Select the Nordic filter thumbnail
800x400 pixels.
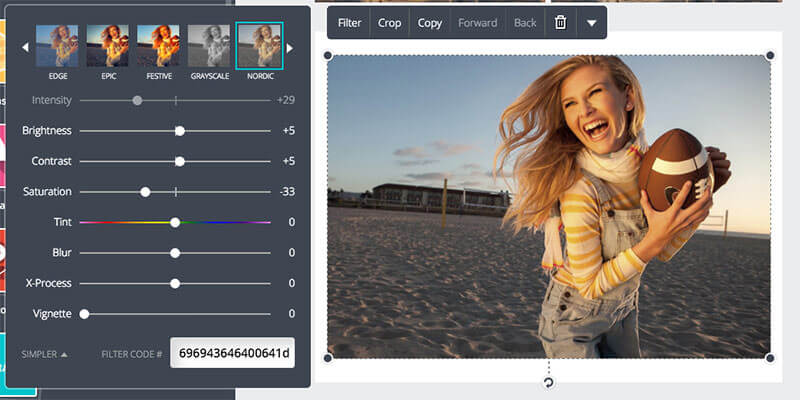pyautogui.click(x=259, y=46)
